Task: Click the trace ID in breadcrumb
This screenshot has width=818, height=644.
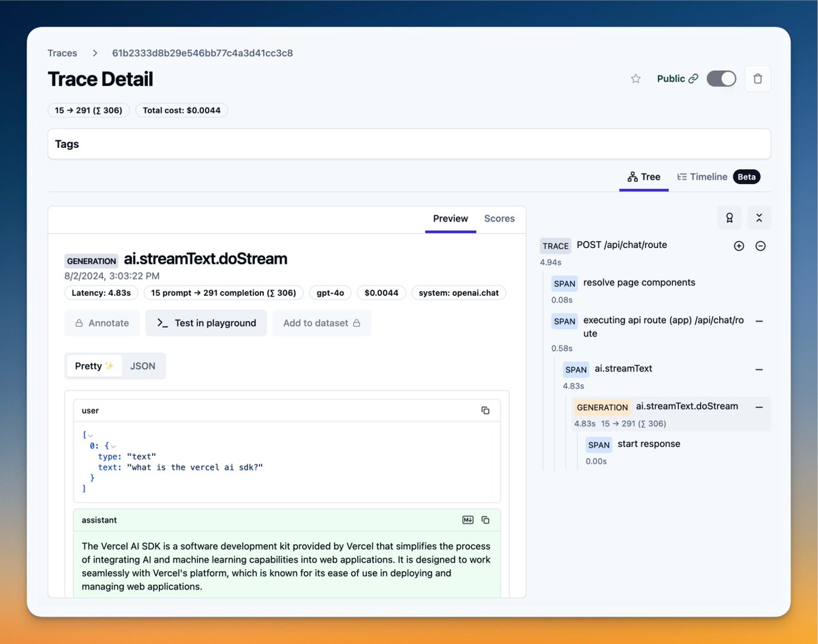Action: tap(202, 53)
